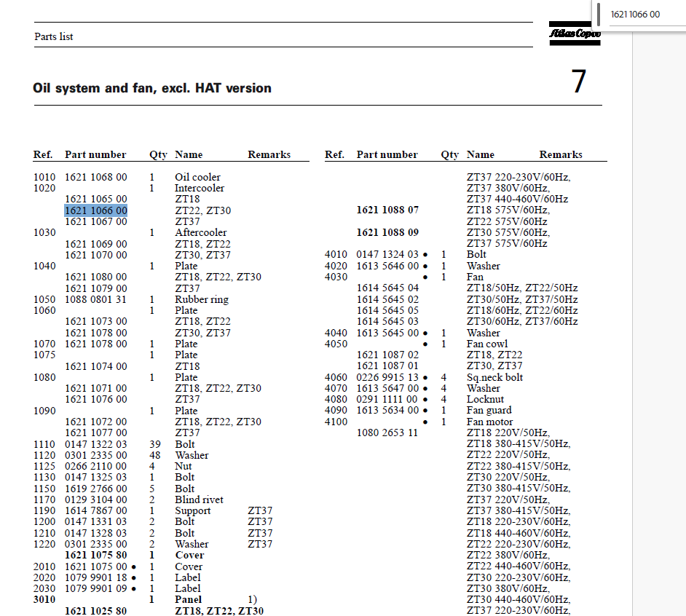This screenshot has height=616, width=686.
Task: Click the 'Rubber ring' name entry
Action: [202, 300]
